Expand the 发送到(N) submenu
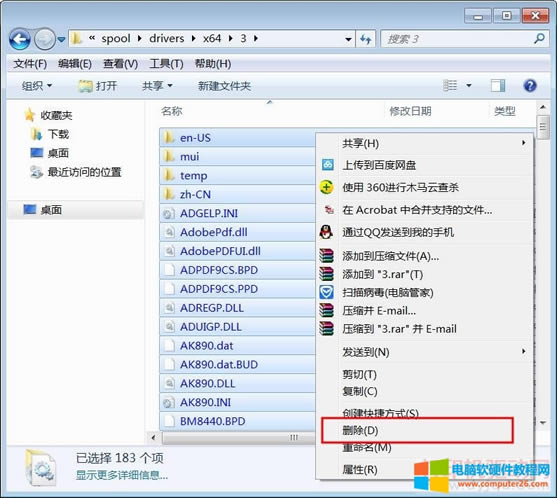This screenshot has width=557, height=498. point(424,352)
